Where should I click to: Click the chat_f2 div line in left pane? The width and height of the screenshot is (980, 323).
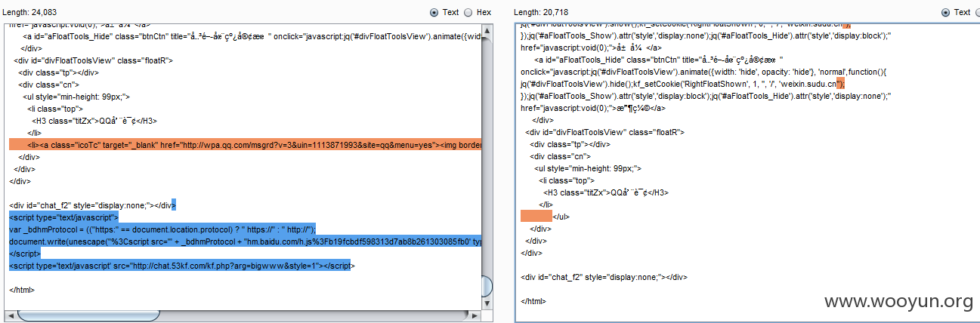92,205
